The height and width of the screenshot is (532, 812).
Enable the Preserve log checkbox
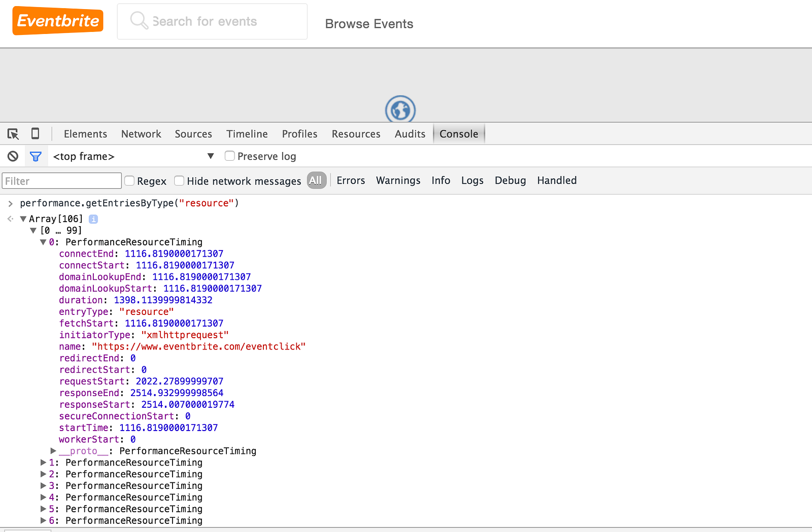pyautogui.click(x=230, y=156)
